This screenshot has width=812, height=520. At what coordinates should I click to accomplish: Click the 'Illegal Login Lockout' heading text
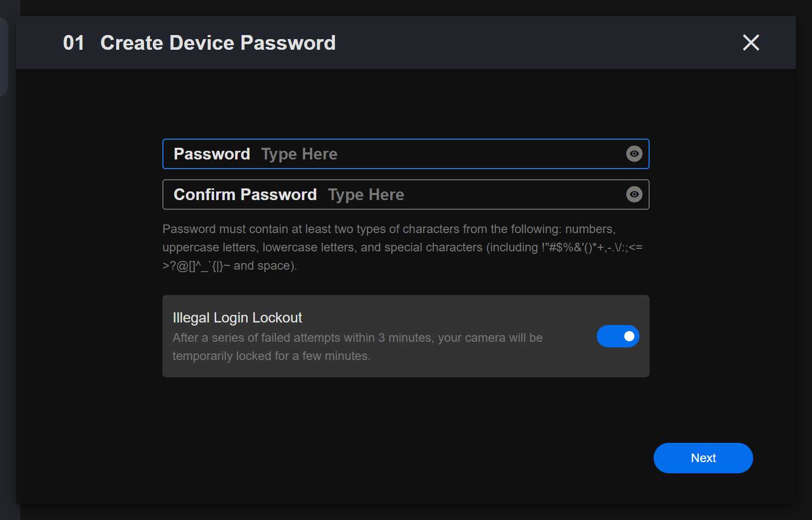click(x=238, y=318)
